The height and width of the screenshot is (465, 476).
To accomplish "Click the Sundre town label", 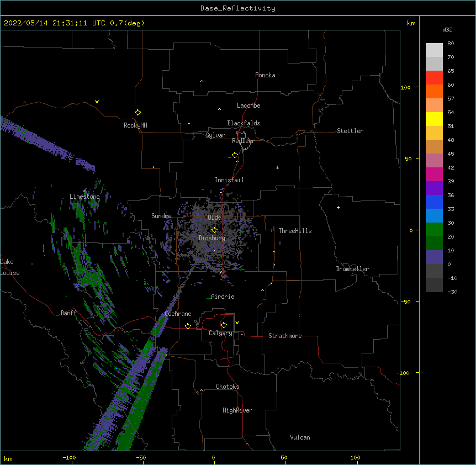I will click(161, 216).
